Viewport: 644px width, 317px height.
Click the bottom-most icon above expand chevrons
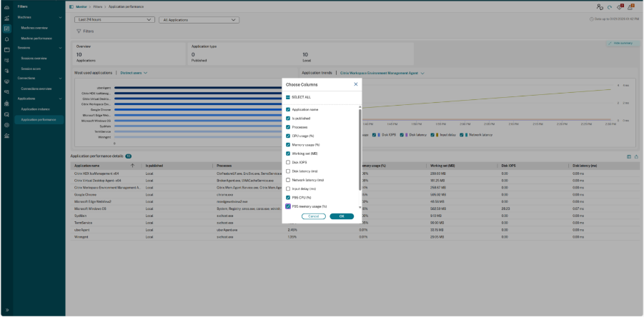click(6, 136)
